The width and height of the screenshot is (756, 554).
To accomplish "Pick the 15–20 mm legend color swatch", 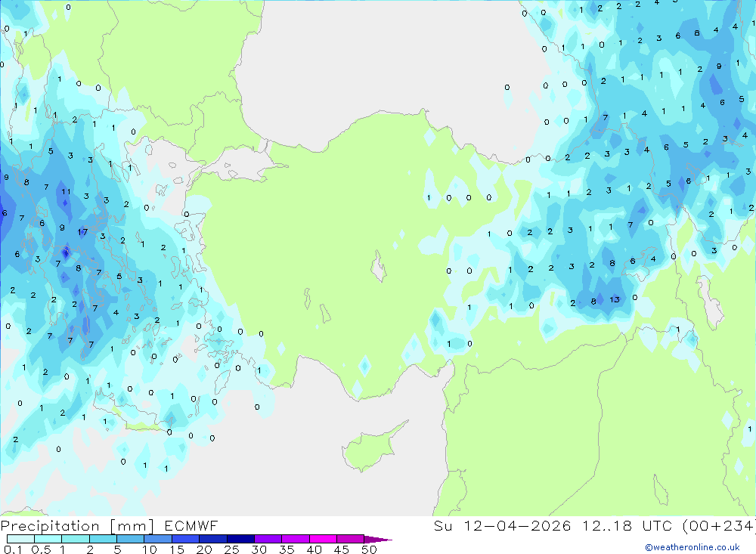I will [186, 539].
